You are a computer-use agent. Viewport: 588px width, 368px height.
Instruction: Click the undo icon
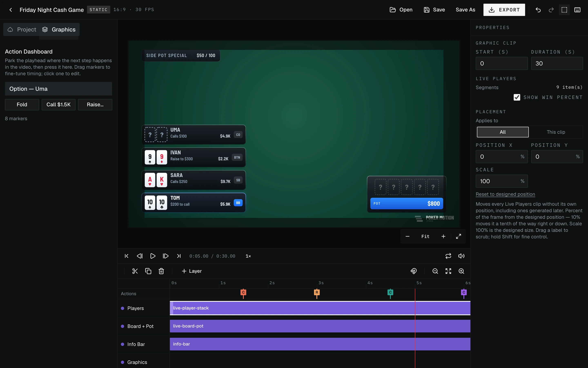[x=538, y=10]
